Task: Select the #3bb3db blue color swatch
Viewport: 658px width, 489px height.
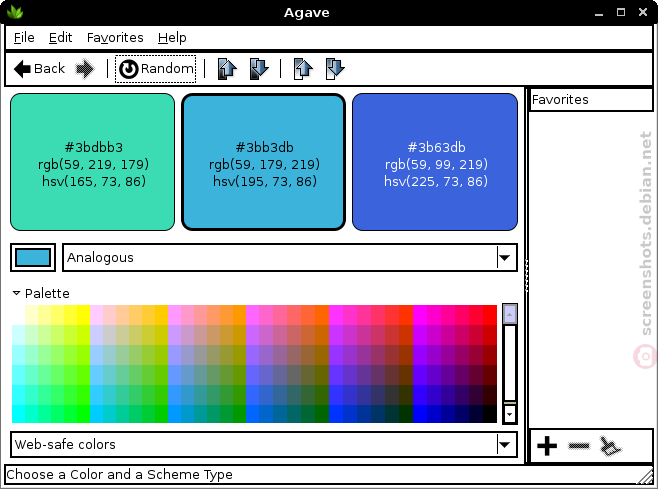Action: [264, 162]
